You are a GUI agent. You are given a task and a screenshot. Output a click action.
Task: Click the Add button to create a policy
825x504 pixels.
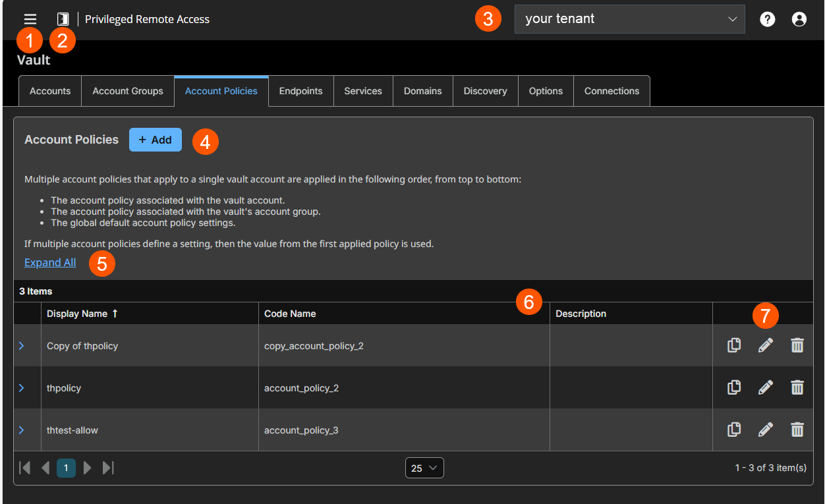pos(156,140)
